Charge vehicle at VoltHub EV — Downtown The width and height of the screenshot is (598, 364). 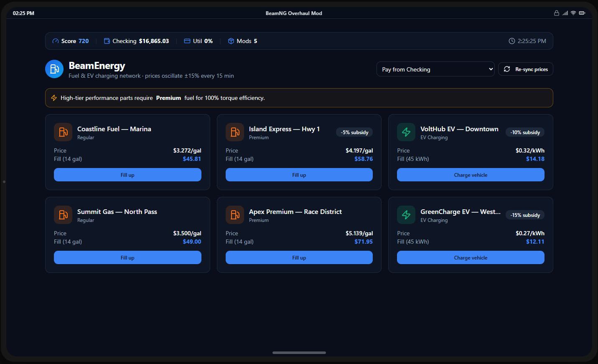tap(471, 175)
